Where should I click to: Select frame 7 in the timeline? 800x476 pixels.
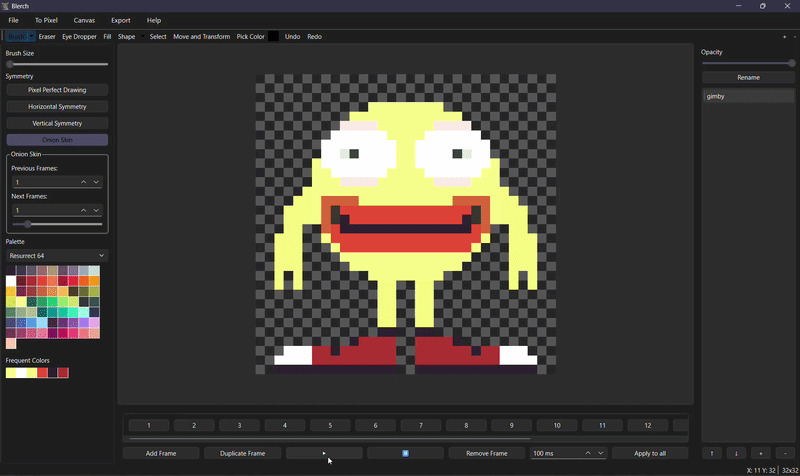pyautogui.click(x=421, y=425)
